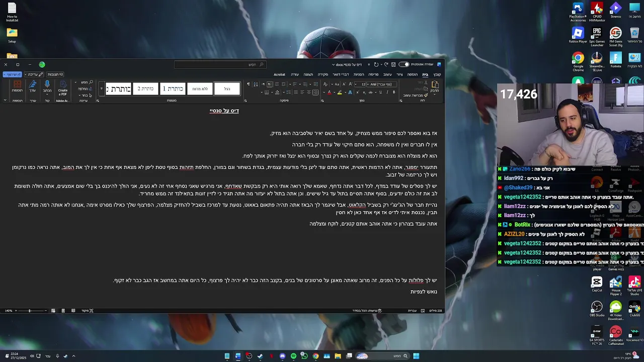Click the Spotify icon in taskbar

point(293,356)
